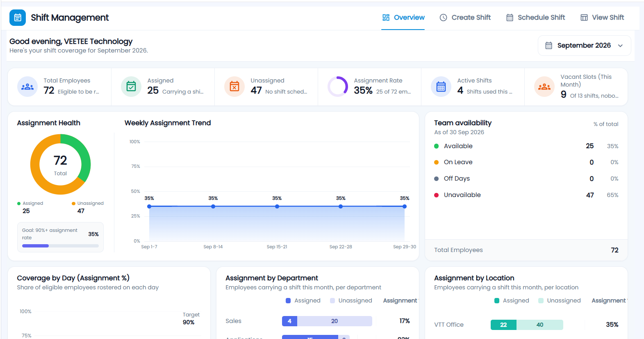Viewport: 644px width, 339px height.
Task: Click the Total Employees people icon
Action: click(27, 87)
